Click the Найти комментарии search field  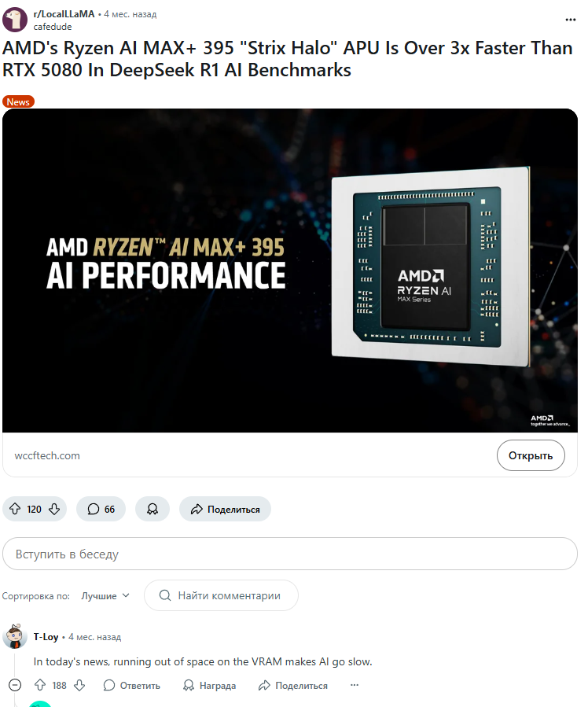[221, 595]
